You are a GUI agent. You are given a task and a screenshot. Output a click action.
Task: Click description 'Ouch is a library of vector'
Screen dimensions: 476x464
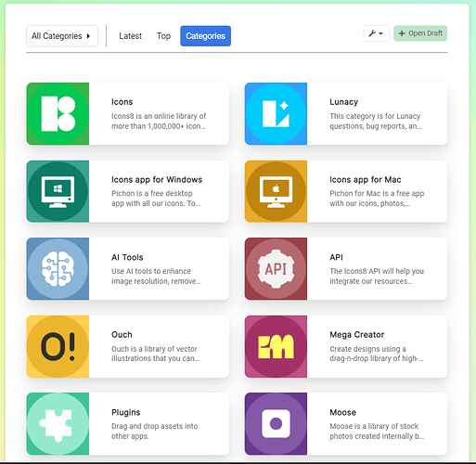coord(154,349)
